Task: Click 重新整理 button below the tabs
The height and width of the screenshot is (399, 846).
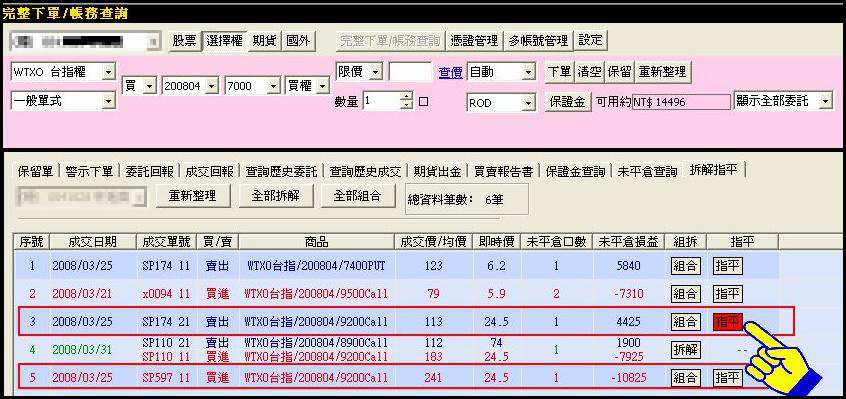Action: coord(193,196)
